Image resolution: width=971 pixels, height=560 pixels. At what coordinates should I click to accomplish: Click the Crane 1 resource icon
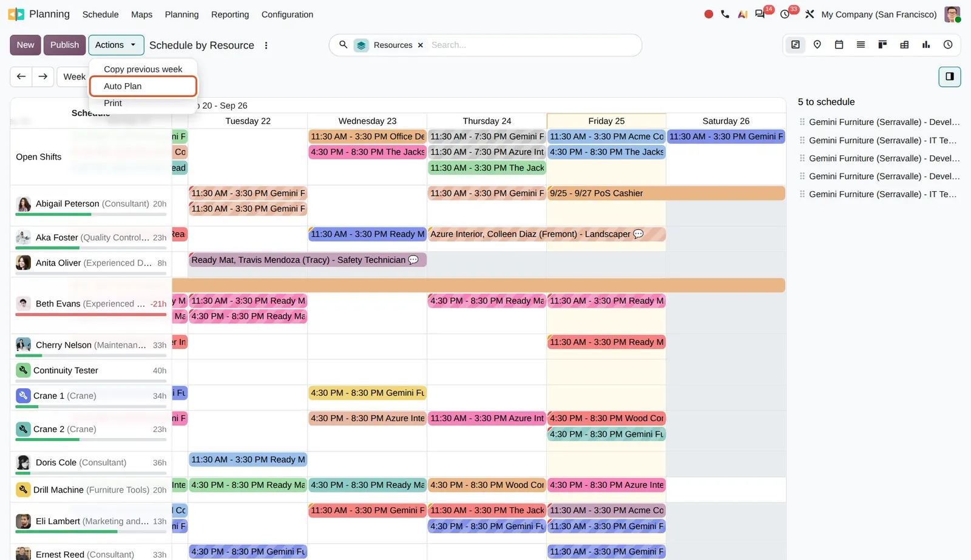23,396
